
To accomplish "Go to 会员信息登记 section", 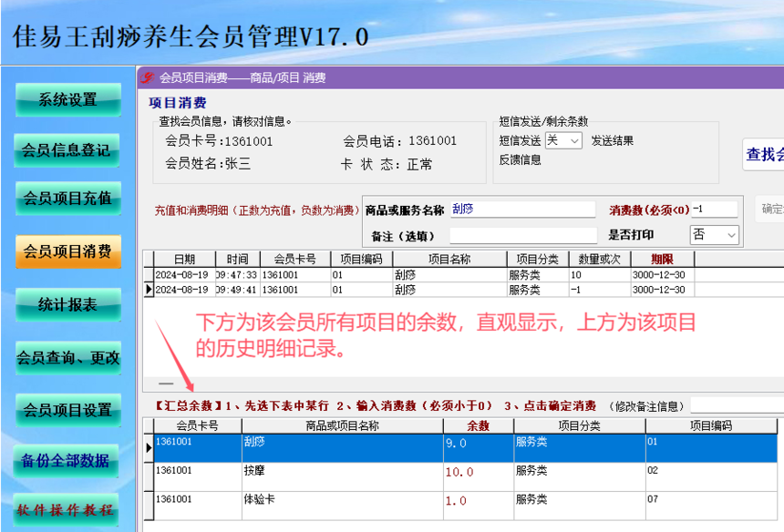I will (x=67, y=150).
